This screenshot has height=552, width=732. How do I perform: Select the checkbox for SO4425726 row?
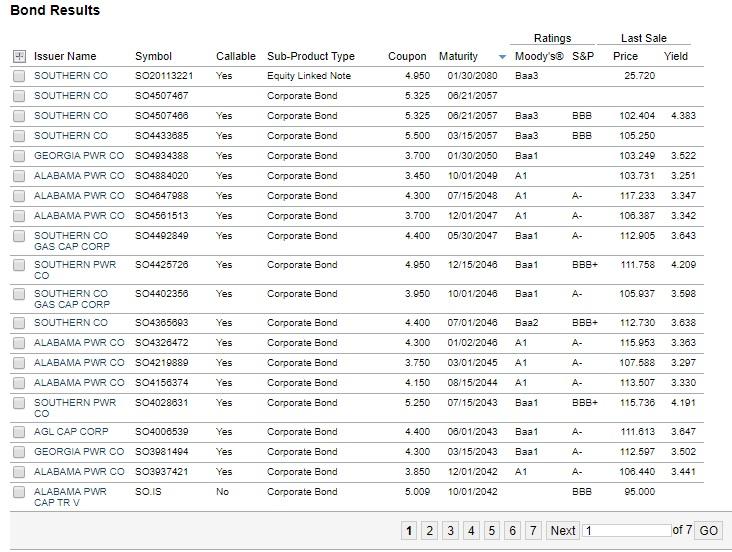19,265
